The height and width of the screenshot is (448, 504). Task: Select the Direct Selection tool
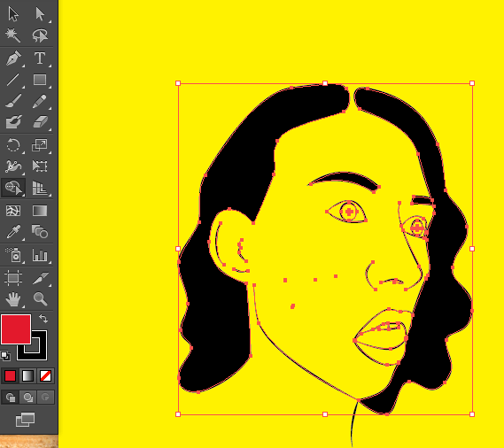pyautogui.click(x=40, y=14)
